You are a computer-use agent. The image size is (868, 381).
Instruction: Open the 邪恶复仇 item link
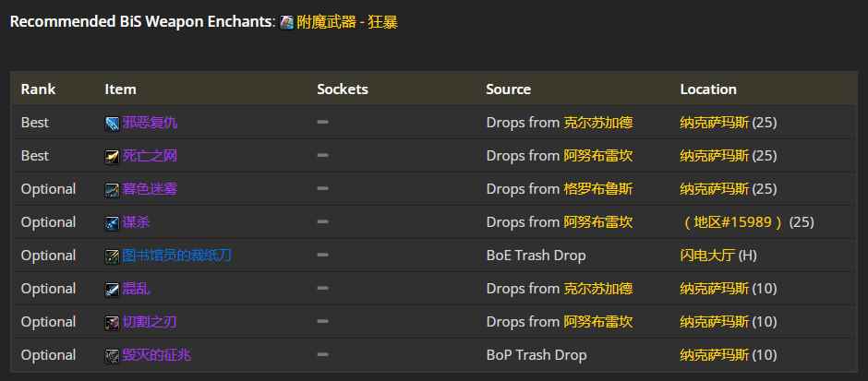pos(150,123)
